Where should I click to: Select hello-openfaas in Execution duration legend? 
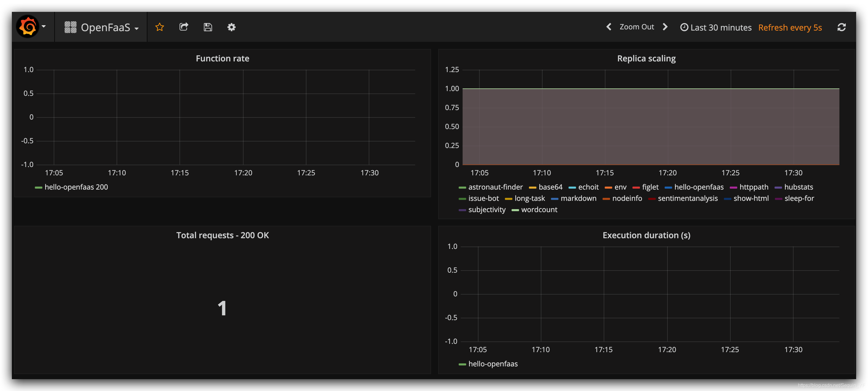point(488,364)
